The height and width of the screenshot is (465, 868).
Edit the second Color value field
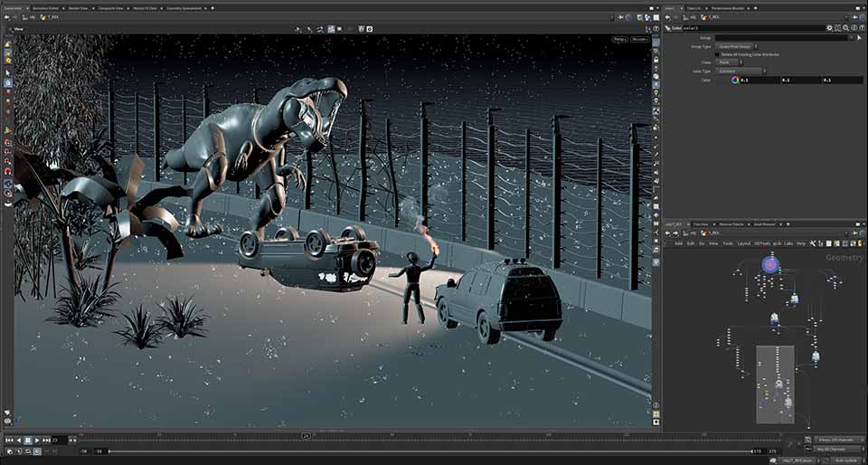800,80
